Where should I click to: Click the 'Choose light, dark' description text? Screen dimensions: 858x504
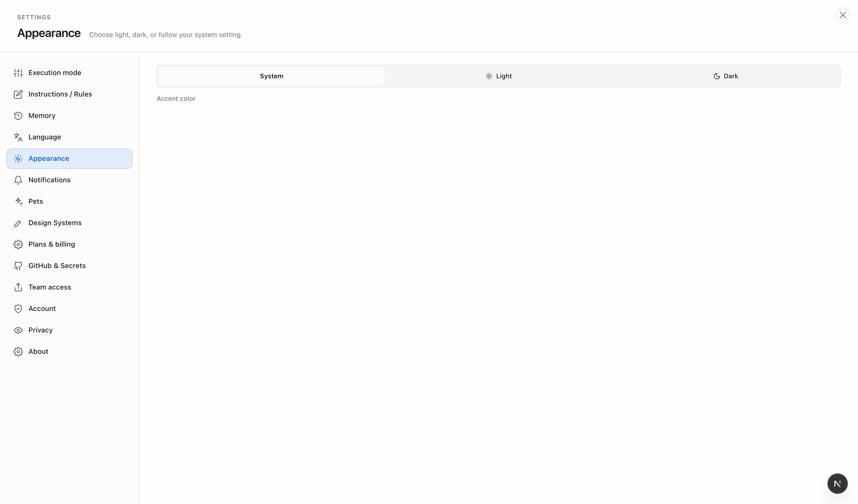click(x=166, y=35)
